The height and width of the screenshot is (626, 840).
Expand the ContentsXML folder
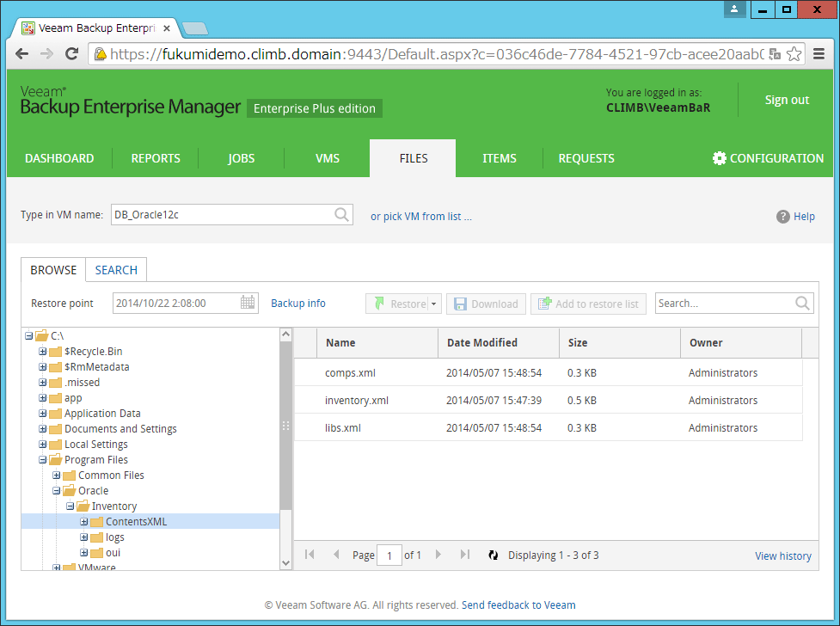pyautogui.click(x=83, y=521)
